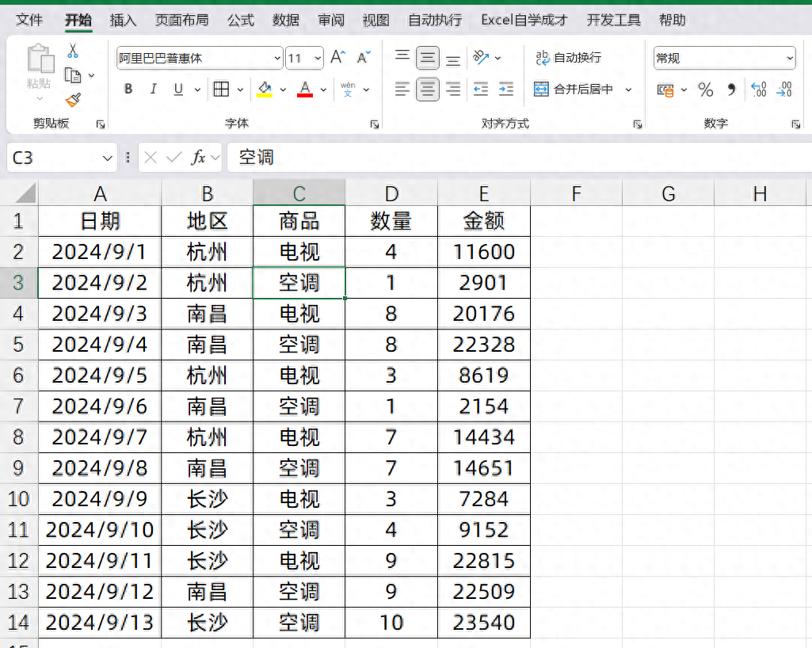Open the Clipboard group dialog launcher
The width and height of the screenshot is (812, 648).
(x=101, y=124)
